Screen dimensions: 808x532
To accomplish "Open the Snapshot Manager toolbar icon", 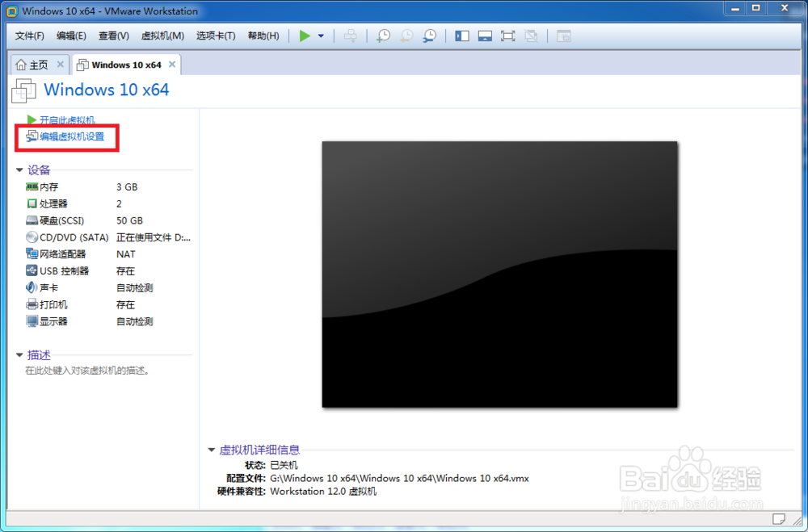I will pos(429,36).
